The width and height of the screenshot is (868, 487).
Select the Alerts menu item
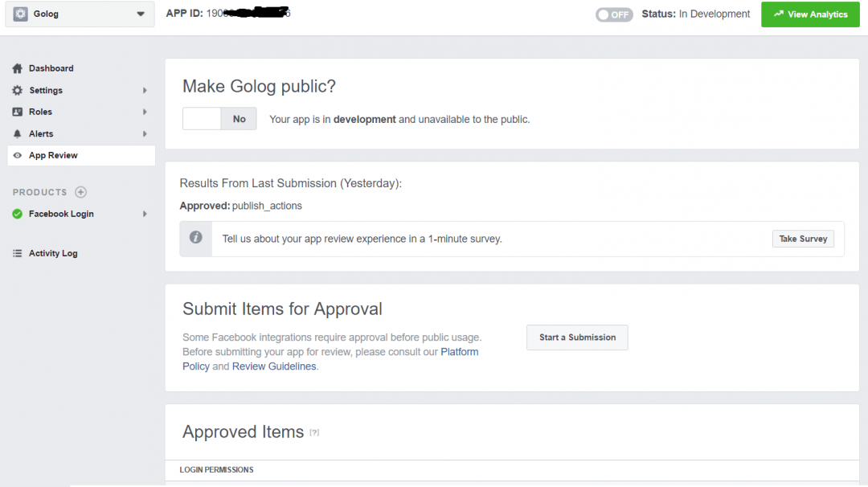click(41, 133)
